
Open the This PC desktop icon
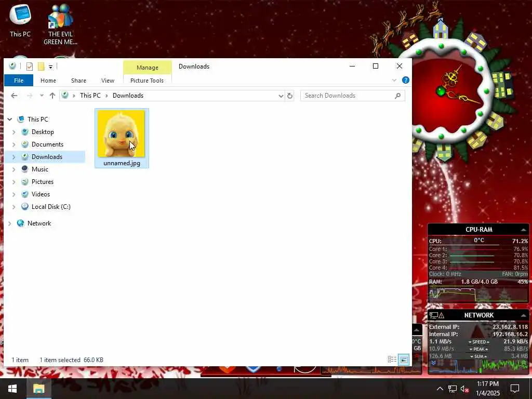20,21
